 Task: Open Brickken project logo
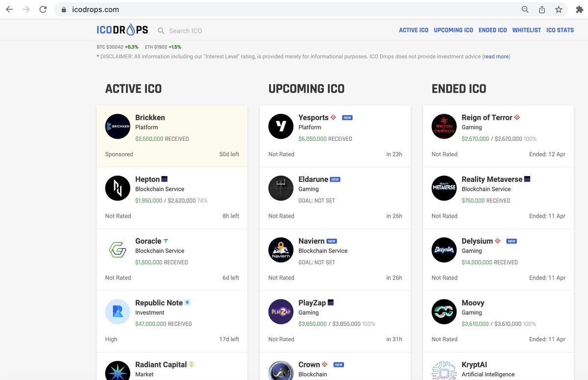(x=118, y=127)
